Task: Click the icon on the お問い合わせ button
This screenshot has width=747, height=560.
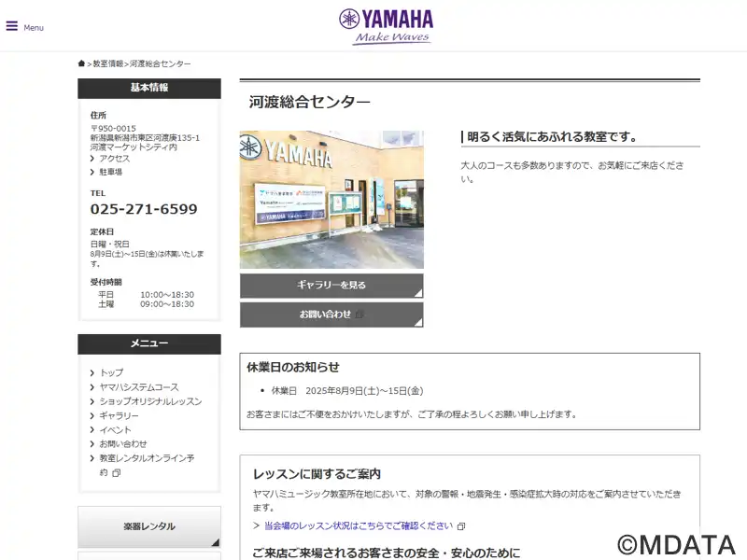Action: [x=359, y=315]
